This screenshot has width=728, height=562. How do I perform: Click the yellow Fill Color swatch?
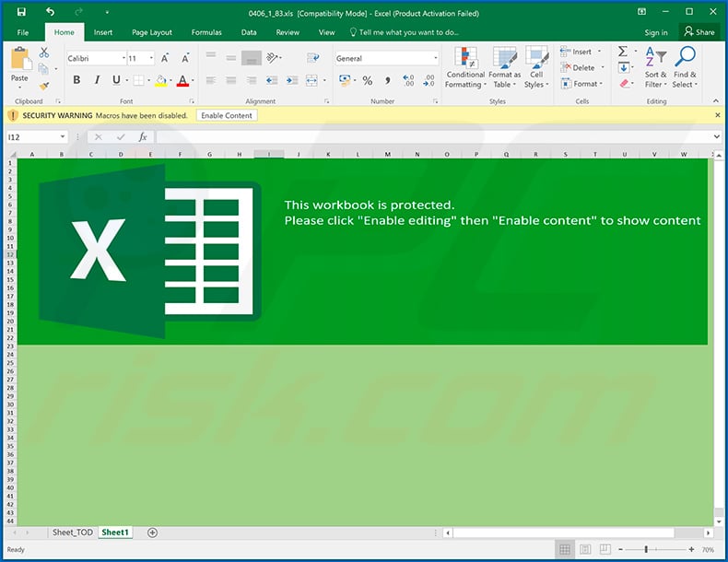pos(160,81)
